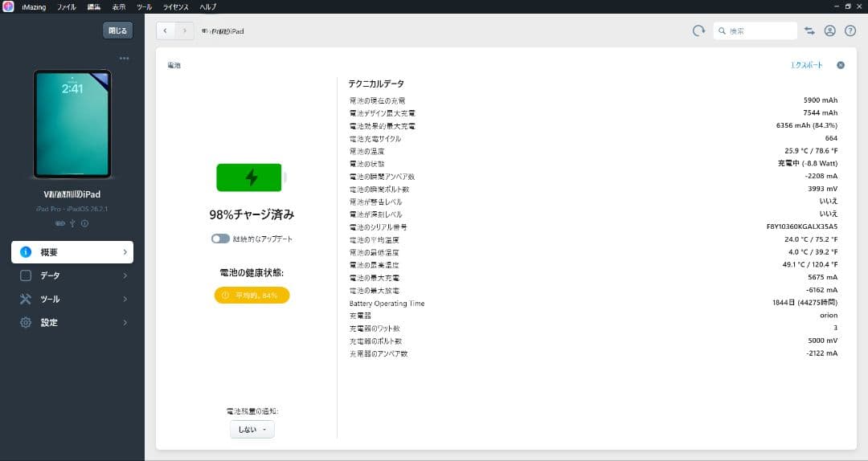Click the 閉じる button in the sidebar

click(x=117, y=31)
